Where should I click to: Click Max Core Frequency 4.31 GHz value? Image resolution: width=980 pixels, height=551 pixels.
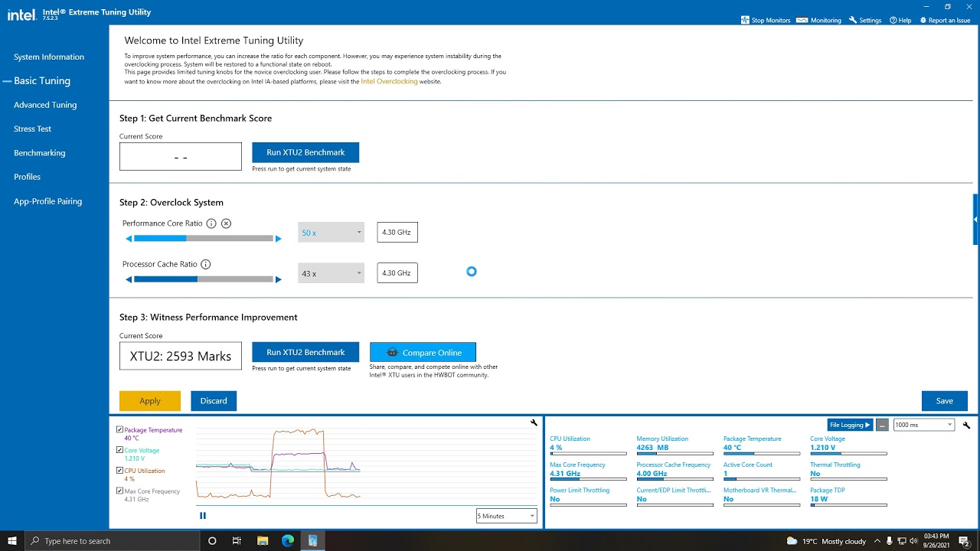(565, 474)
